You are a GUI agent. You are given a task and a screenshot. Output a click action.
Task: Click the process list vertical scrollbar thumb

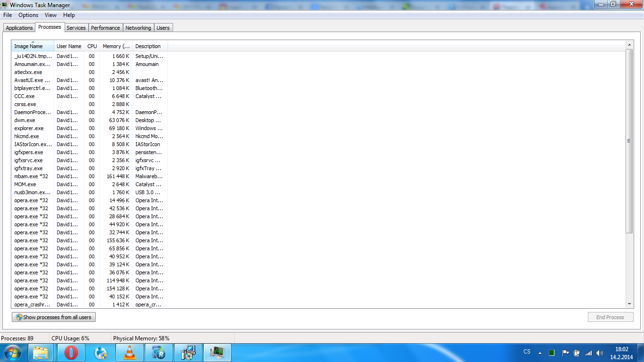(629, 141)
